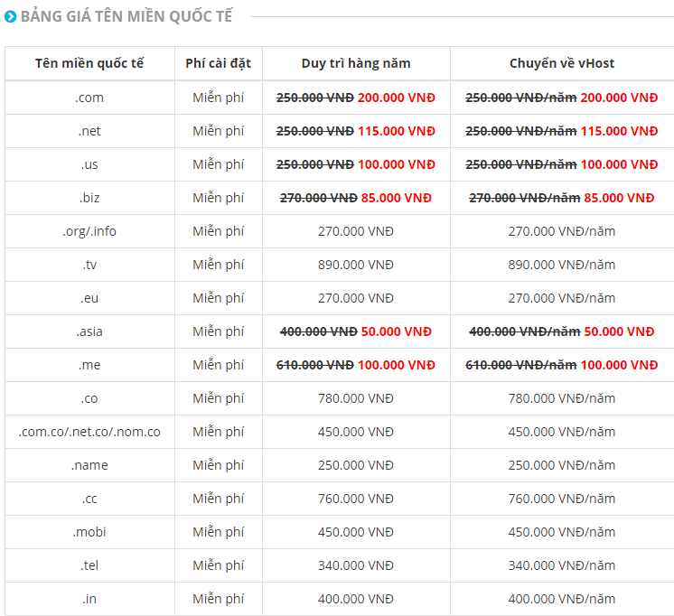Click the 'Chuyển về vHost' column header
This screenshot has height=616, width=674.
[x=562, y=63]
